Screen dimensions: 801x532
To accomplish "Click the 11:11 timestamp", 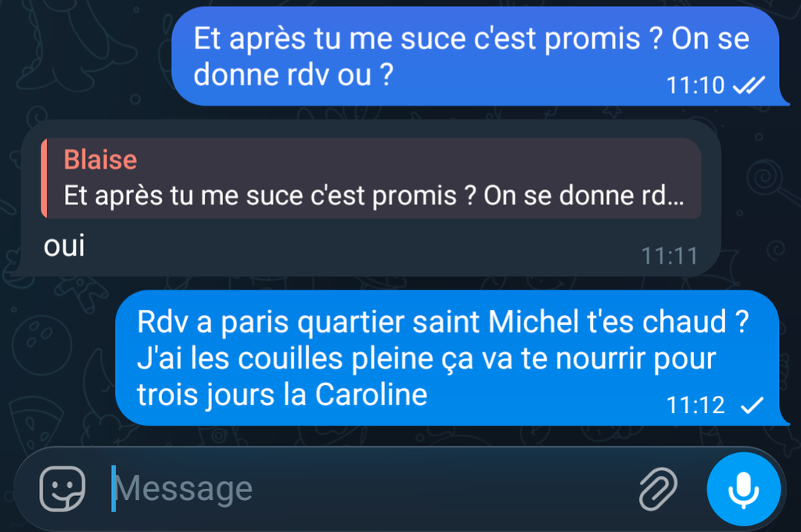I will point(670,256).
